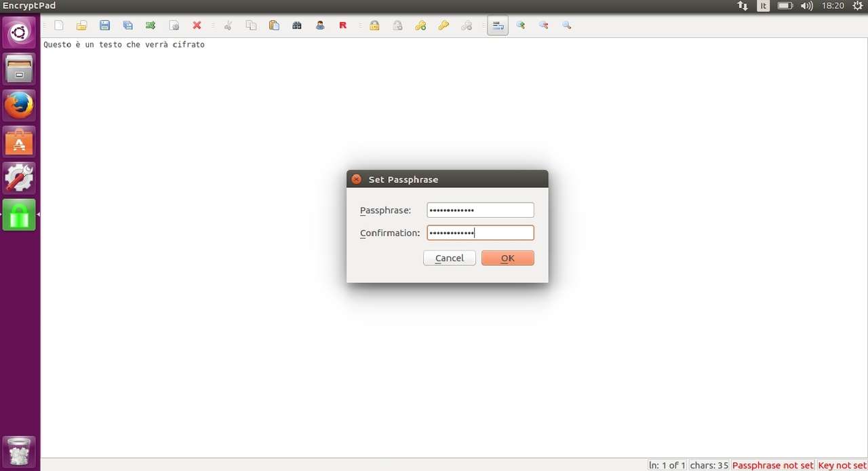Screen dimensions: 868x471
Task: Click the red R read-only icon
Action: (x=342, y=26)
